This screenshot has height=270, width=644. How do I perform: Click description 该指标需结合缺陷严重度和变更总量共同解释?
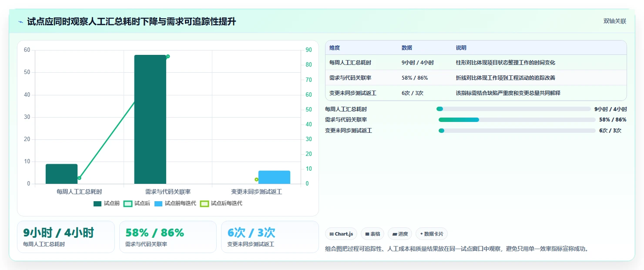(x=508, y=93)
